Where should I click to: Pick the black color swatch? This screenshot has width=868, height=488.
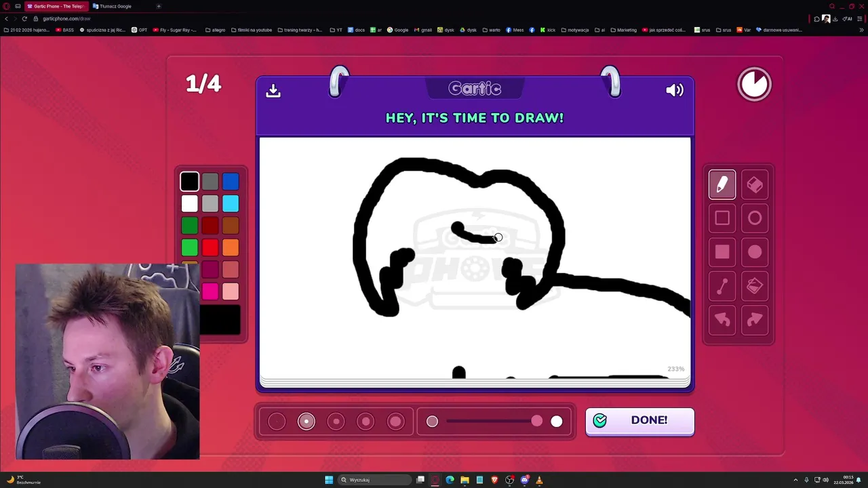[x=189, y=182]
